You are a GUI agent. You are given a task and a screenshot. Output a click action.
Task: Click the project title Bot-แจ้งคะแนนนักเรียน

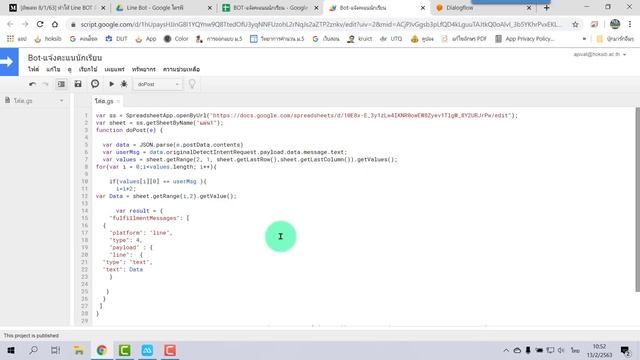[x=65, y=58]
